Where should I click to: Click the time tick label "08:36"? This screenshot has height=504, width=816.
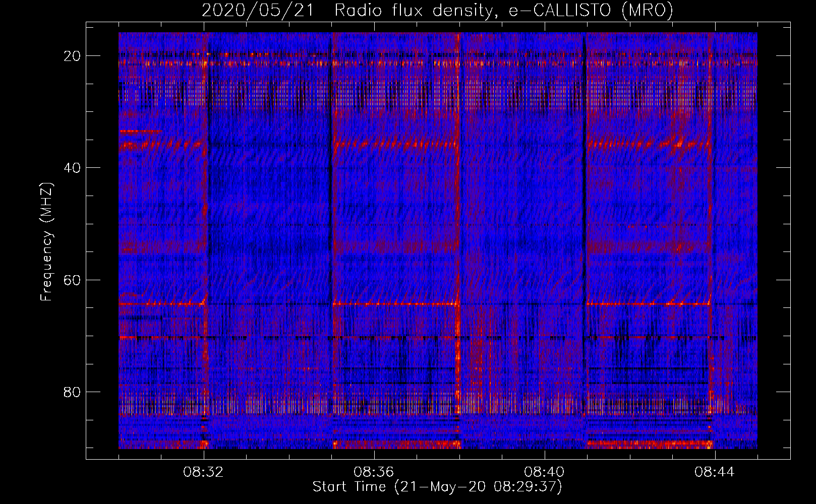374,472
